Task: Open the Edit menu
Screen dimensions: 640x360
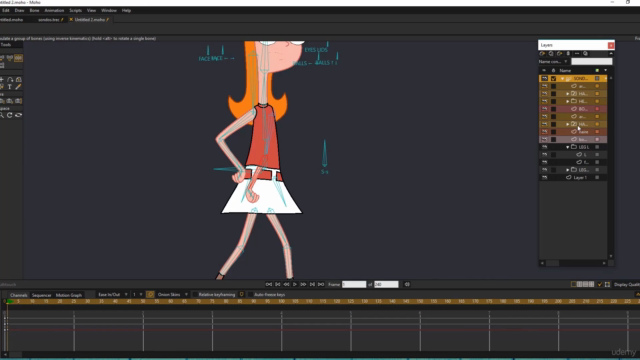Action: pyautogui.click(x=5, y=10)
